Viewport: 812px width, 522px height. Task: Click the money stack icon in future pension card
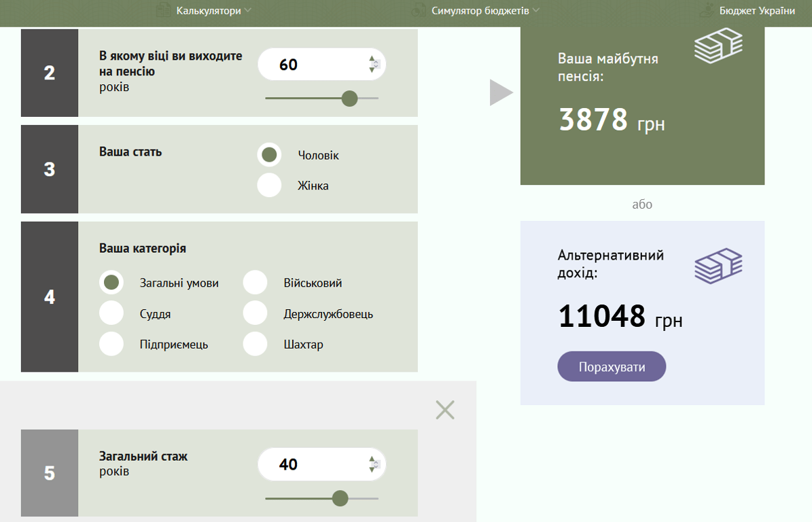click(x=718, y=46)
